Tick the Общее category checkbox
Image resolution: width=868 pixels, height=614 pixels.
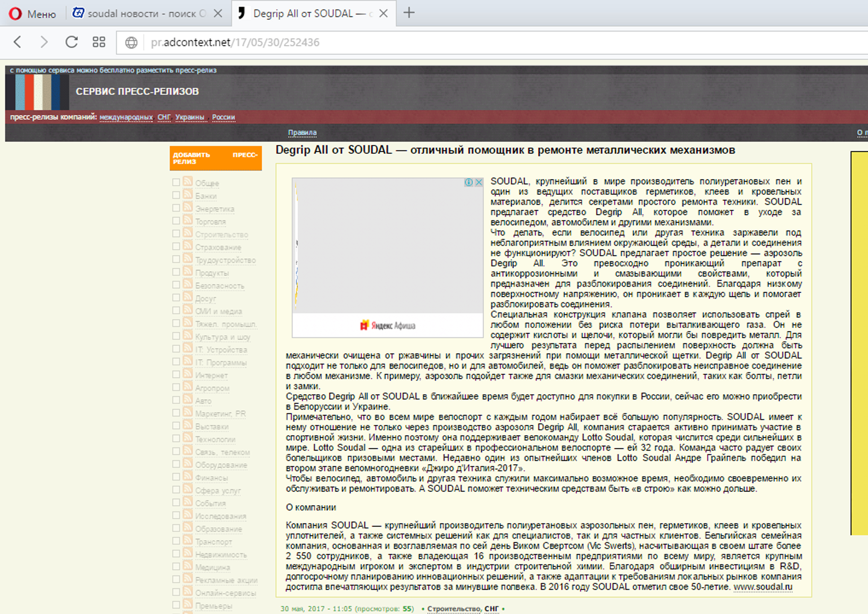coord(176,182)
